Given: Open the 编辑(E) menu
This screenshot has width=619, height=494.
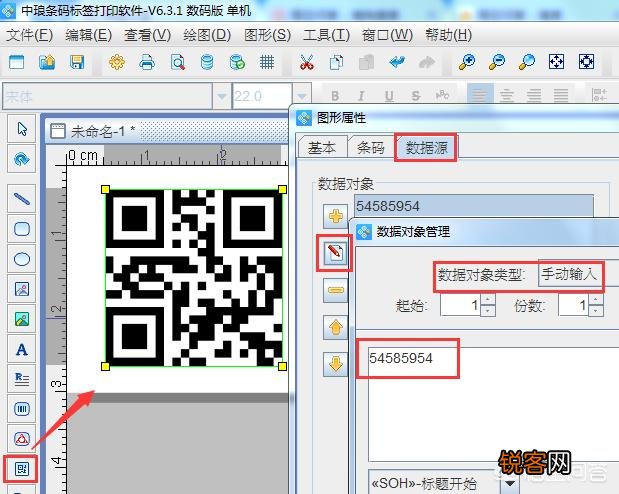Looking at the screenshot, I should (89, 35).
